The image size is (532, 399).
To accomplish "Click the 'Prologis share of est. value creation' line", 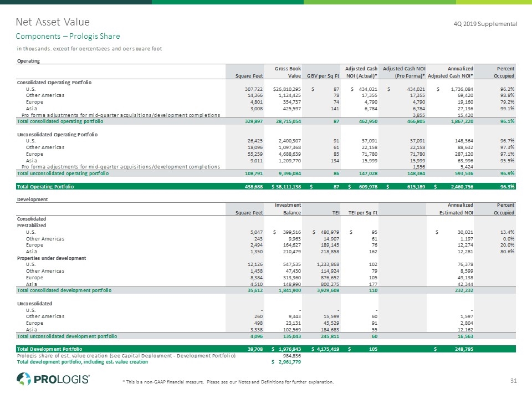I will pos(126,356).
